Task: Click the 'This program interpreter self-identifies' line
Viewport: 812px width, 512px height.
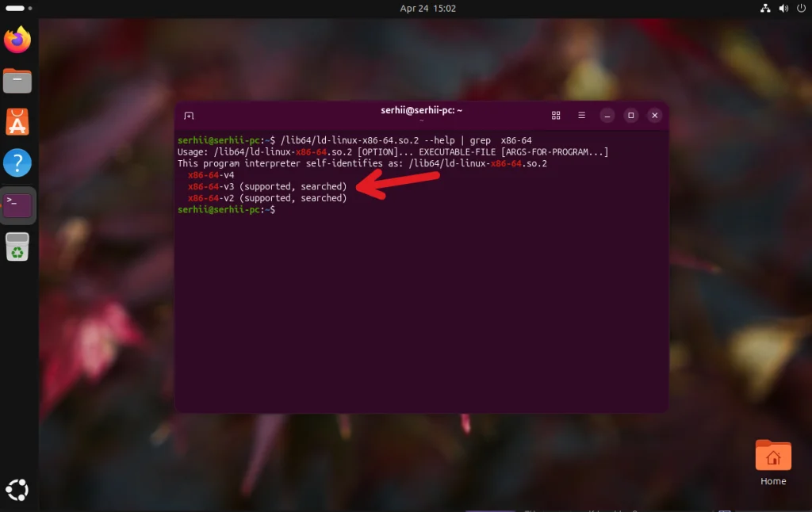Action: coord(362,163)
